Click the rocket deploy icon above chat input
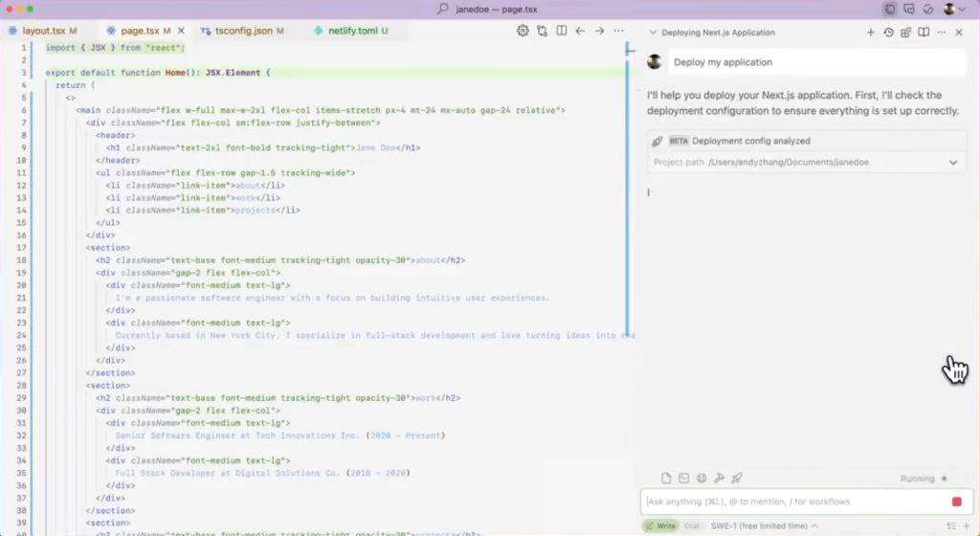 [737, 479]
